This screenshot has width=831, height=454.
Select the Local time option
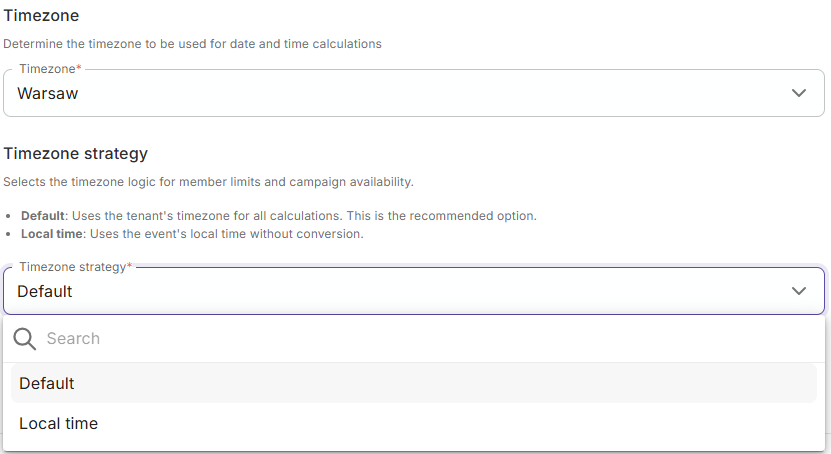(58, 424)
